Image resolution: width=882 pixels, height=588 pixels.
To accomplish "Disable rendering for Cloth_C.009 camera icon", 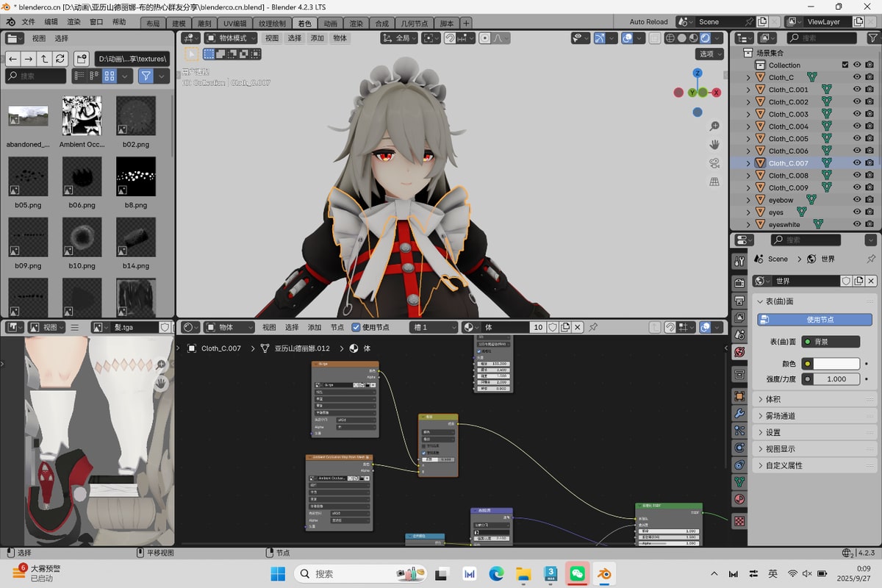I will [870, 187].
